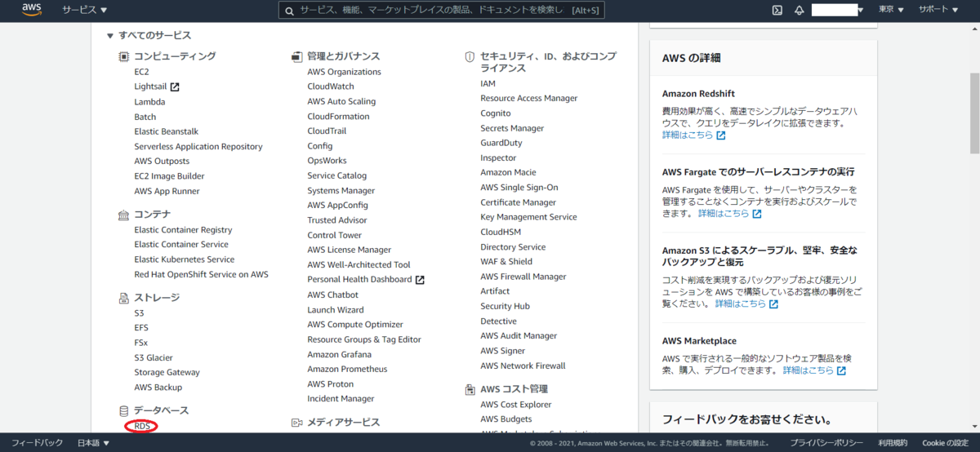The width and height of the screenshot is (980, 452).
Task: Open Incident Manager
Action: click(x=341, y=399)
